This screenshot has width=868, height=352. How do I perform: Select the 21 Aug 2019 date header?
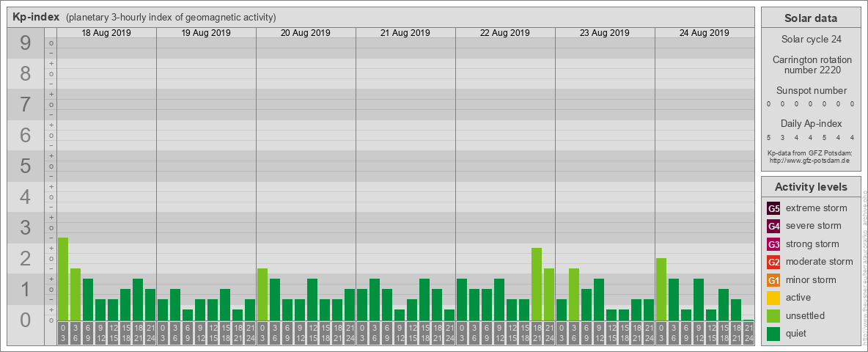pos(405,33)
